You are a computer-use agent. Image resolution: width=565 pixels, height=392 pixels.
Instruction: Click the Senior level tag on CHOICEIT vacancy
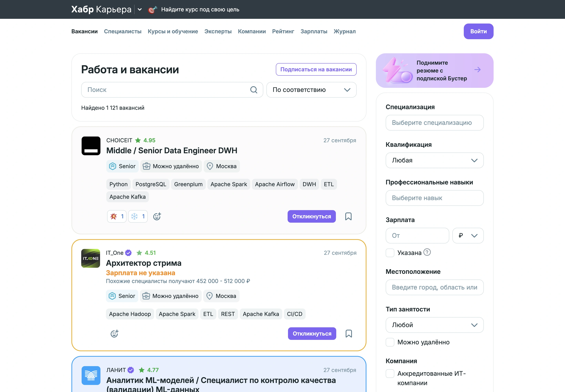(122, 166)
